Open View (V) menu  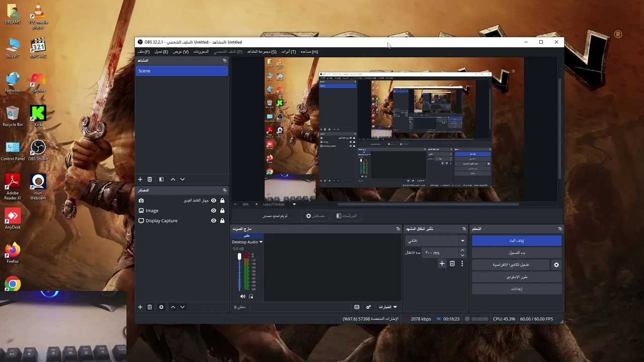[181, 52]
